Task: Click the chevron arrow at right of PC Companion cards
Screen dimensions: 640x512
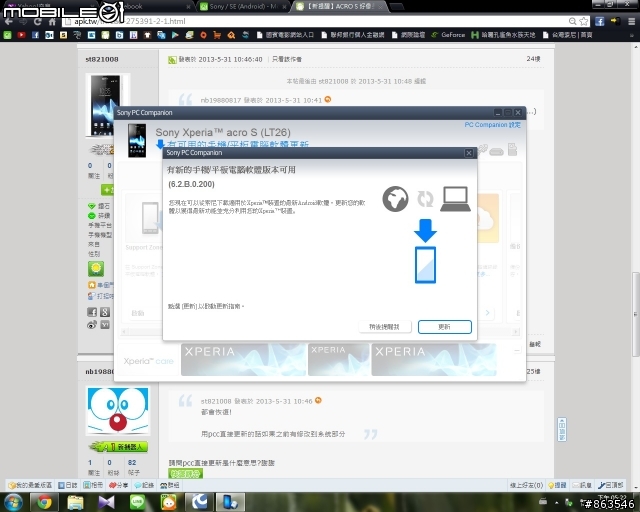Action: pos(487,313)
